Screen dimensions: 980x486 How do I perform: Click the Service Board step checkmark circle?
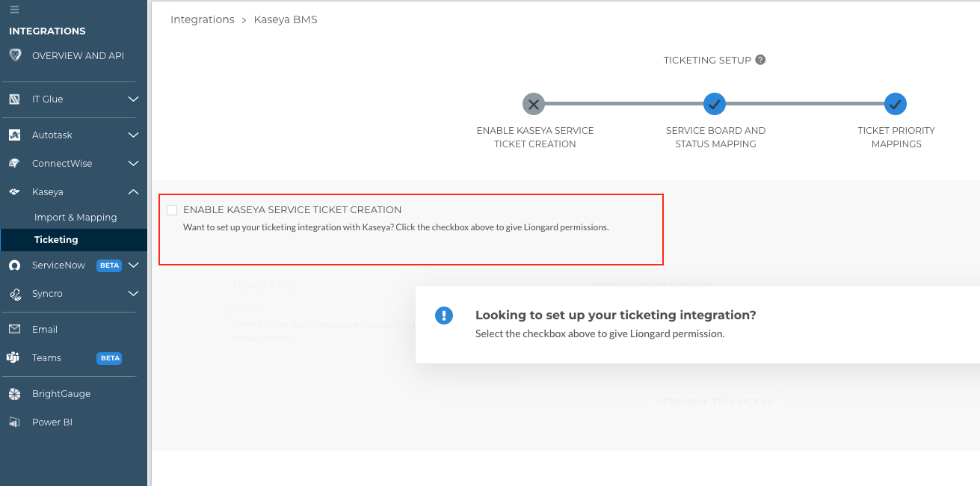[x=715, y=104]
